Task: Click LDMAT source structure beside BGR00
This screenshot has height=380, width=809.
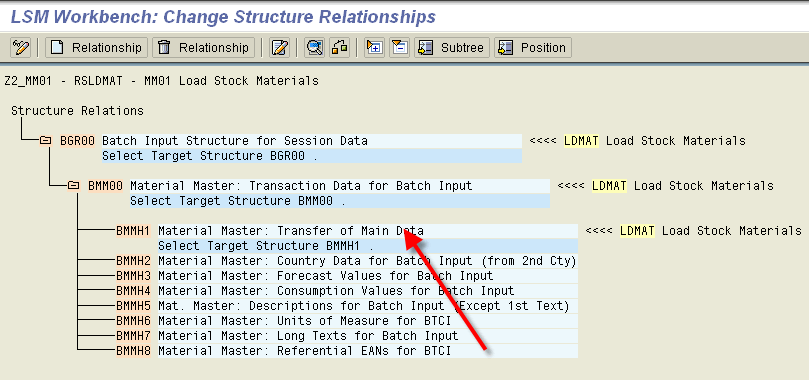Action: tap(581, 141)
